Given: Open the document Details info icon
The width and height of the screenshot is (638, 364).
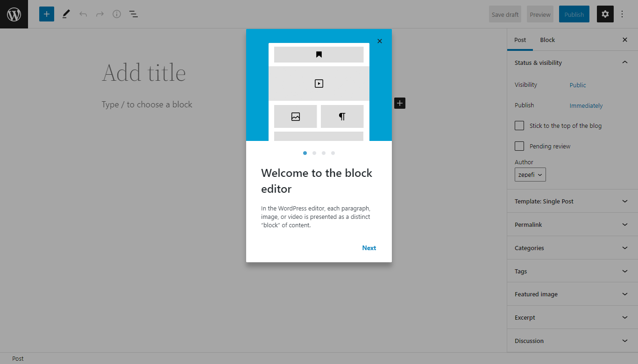Looking at the screenshot, I should [117, 14].
